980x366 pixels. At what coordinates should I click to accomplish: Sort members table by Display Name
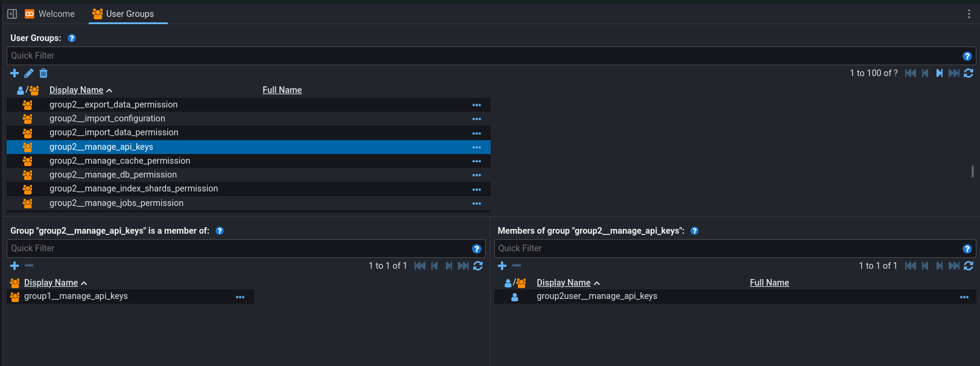563,283
